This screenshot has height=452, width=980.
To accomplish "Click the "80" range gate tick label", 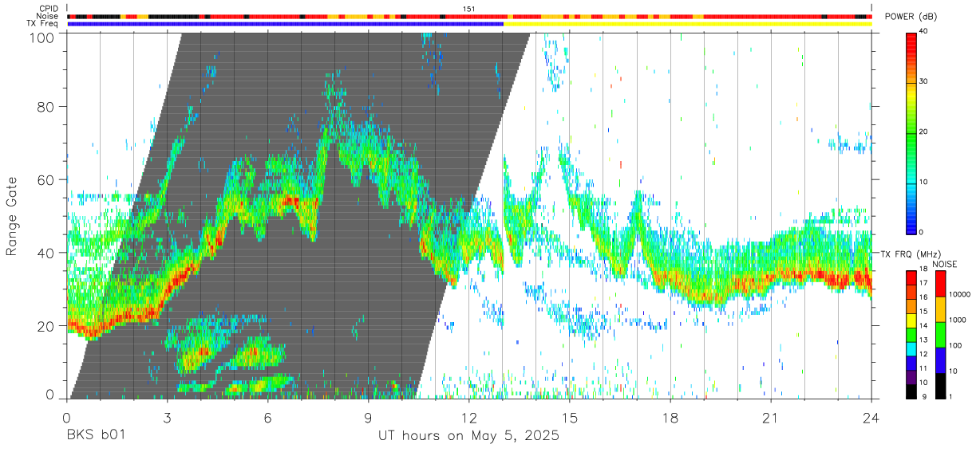I will click(47, 106).
